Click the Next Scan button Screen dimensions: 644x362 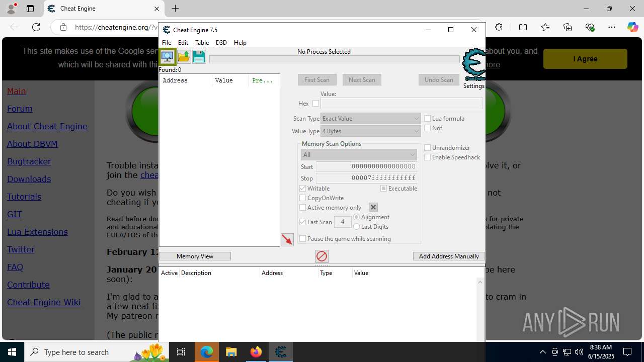362,80
